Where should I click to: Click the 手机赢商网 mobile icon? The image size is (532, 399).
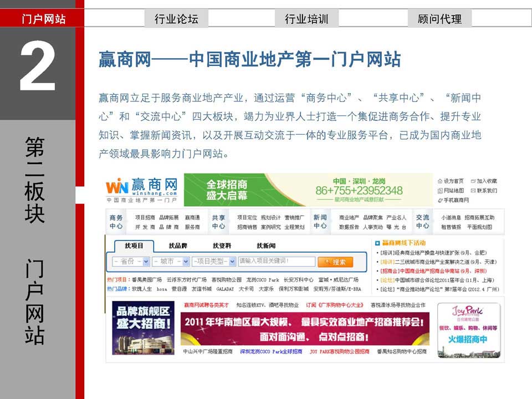click(440, 200)
